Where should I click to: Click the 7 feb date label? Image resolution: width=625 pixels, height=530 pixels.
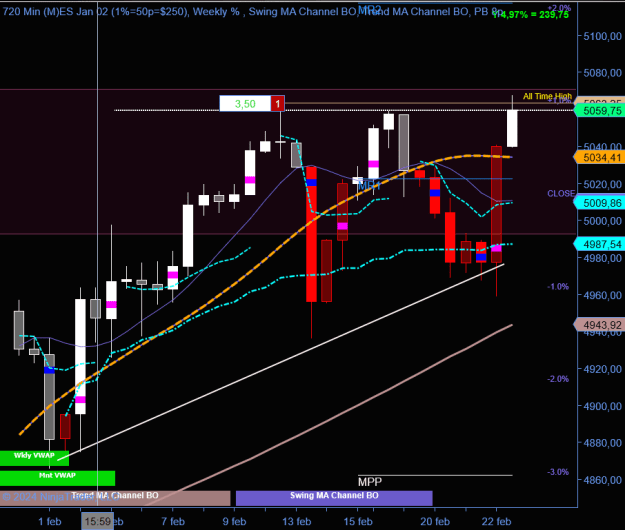click(173, 522)
